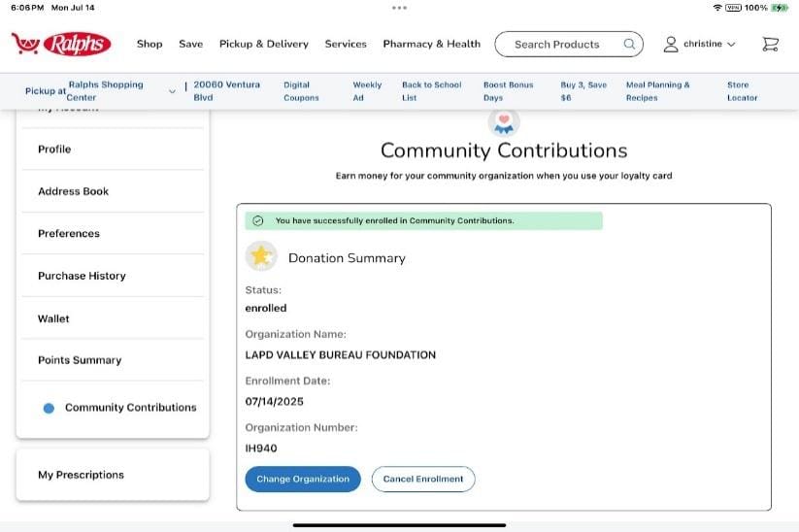
Task: Click the Earn money for your community subtitle
Action: (504, 176)
